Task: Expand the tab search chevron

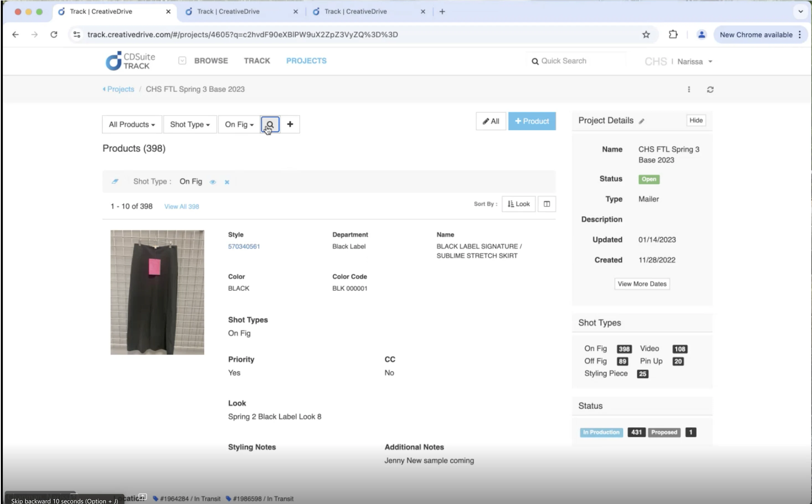Action: tap(800, 12)
